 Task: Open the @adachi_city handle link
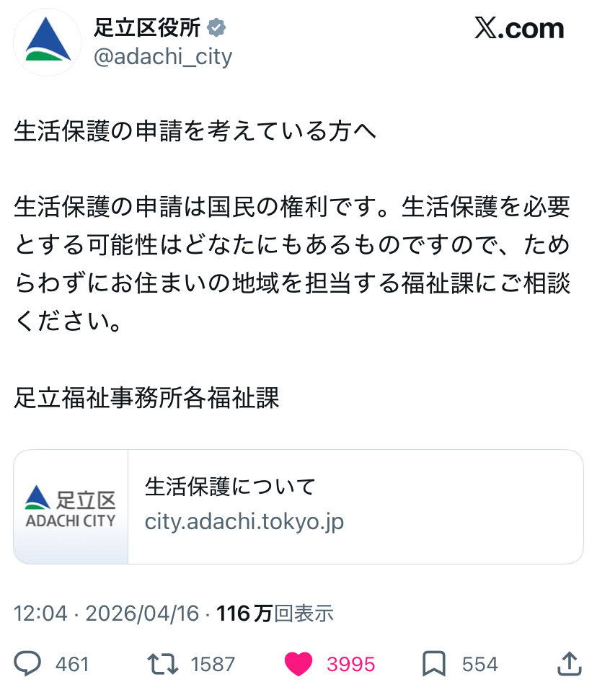(163, 56)
